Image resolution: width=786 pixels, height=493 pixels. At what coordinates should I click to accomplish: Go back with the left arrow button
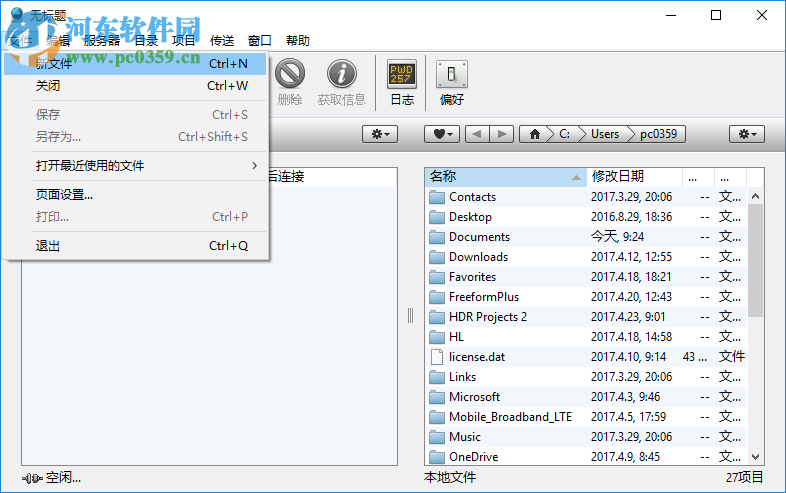point(477,134)
